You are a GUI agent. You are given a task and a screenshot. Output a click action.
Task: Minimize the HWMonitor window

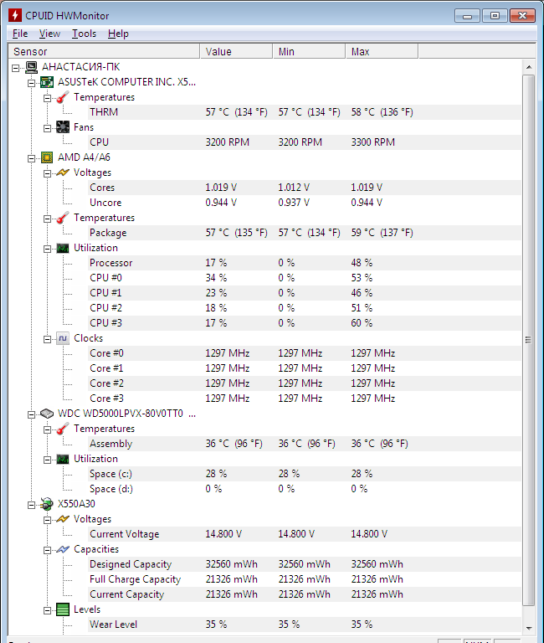[x=467, y=16]
